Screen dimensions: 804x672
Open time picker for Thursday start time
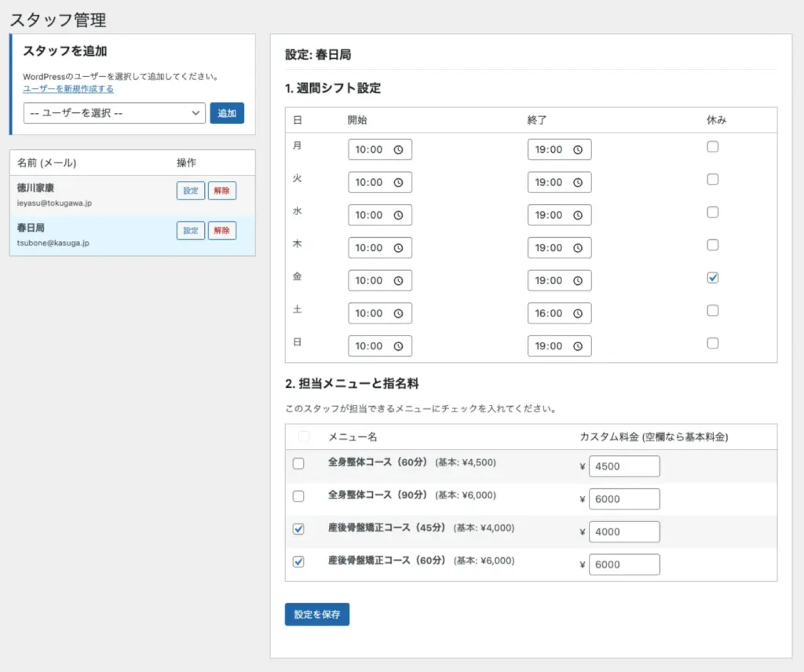pyautogui.click(x=398, y=248)
